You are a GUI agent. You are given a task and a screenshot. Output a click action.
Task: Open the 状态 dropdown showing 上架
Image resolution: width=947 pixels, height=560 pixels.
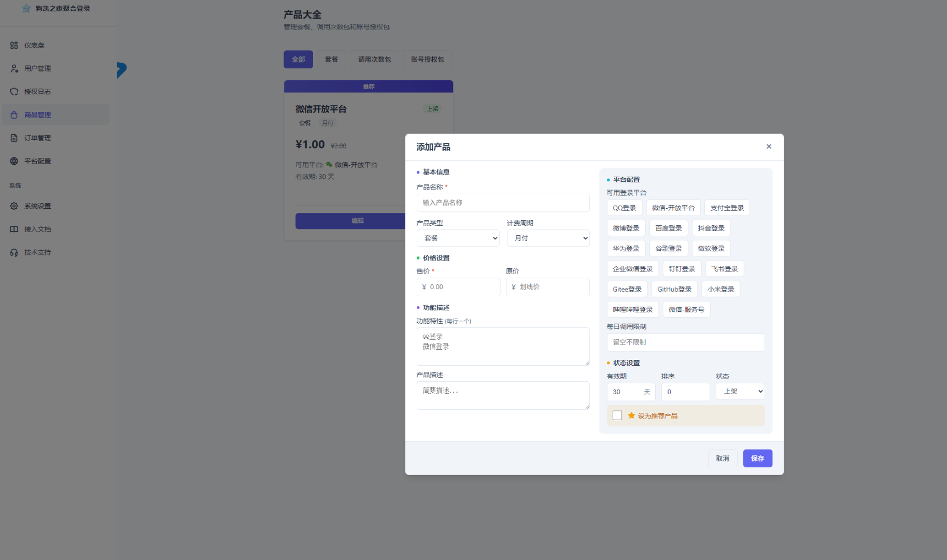pos(740,392)
